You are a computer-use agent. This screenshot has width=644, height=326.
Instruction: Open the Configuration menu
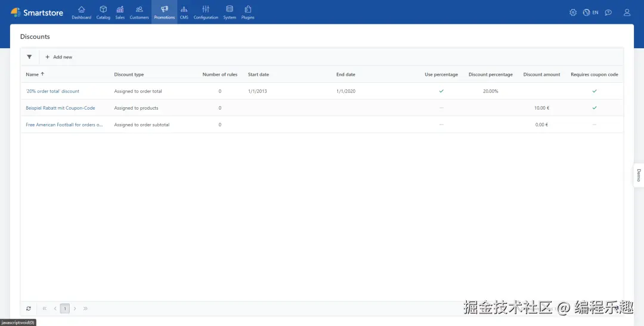[x=206, y=13]
